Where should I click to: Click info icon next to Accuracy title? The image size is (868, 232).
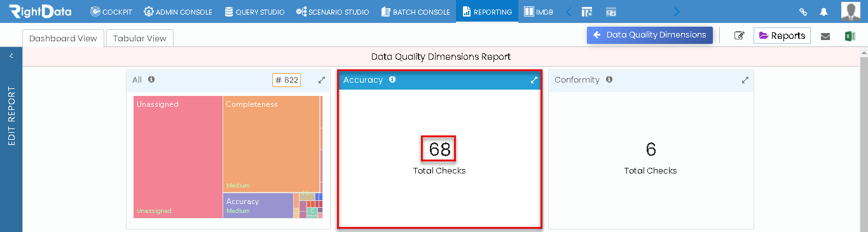392,79
